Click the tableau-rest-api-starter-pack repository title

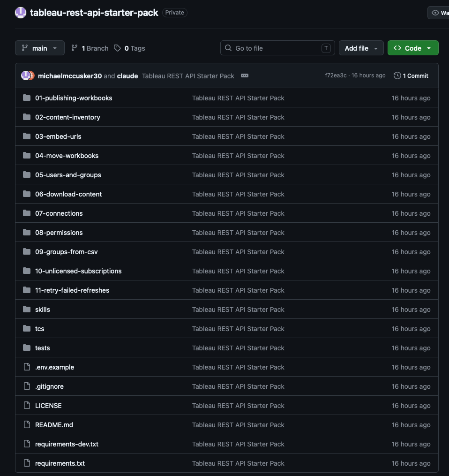[94, 13]
